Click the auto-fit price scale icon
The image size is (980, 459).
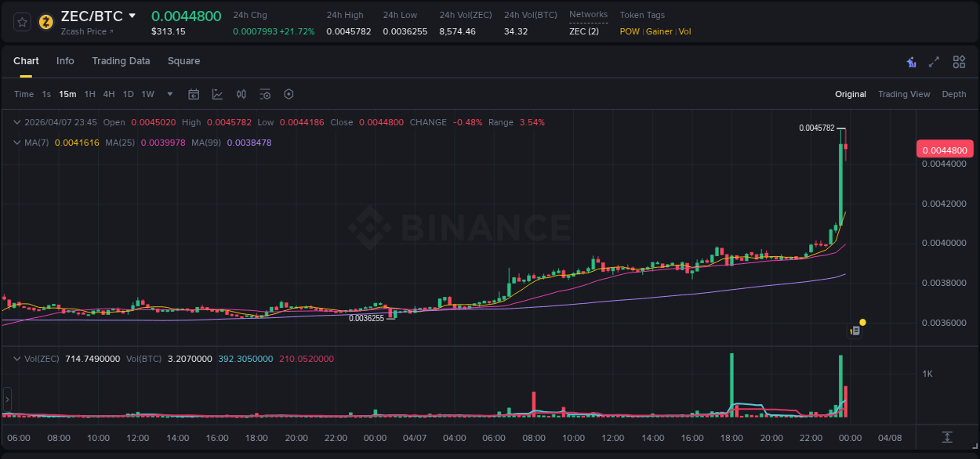pos(947,436)
